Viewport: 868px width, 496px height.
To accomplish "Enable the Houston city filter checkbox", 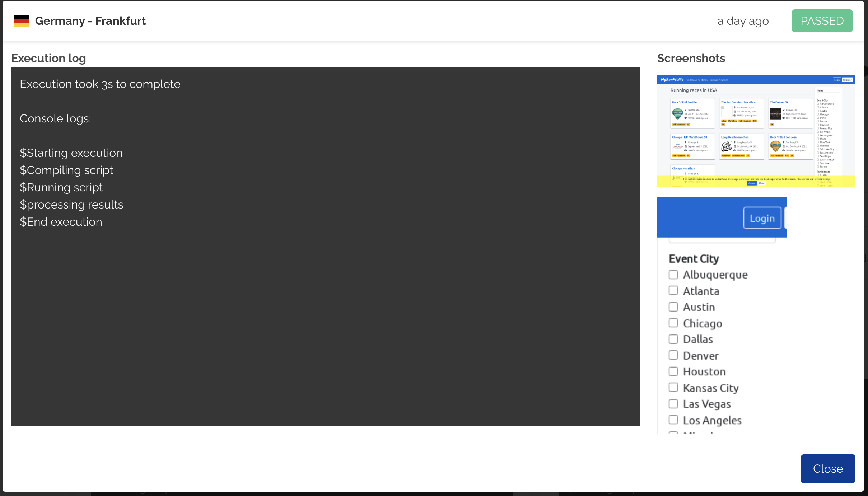I will coord(673,371).
